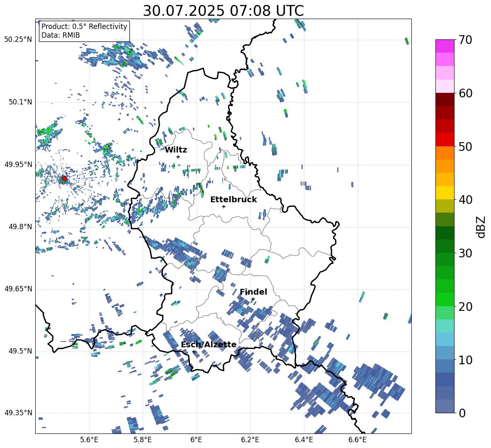491x448 pixels.
Task: Click the 50 tick on colorbar
Action: click(465, 147)
